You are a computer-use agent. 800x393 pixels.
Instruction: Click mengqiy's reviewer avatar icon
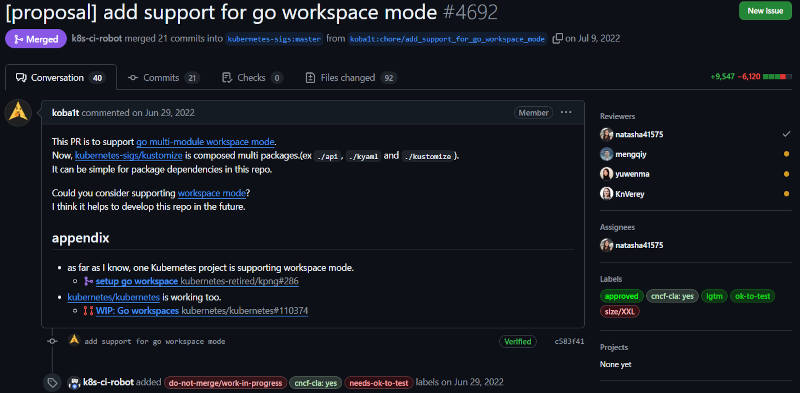606,154
